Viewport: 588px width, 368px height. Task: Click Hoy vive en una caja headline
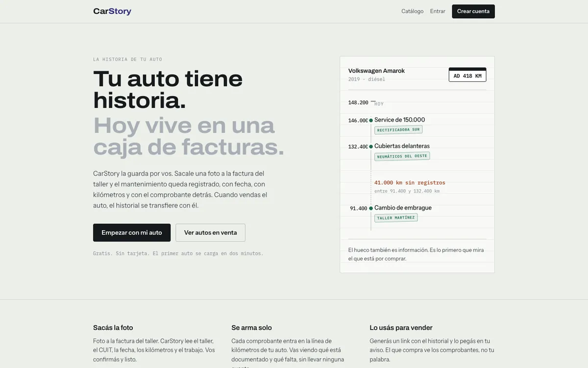pos(189,135)
